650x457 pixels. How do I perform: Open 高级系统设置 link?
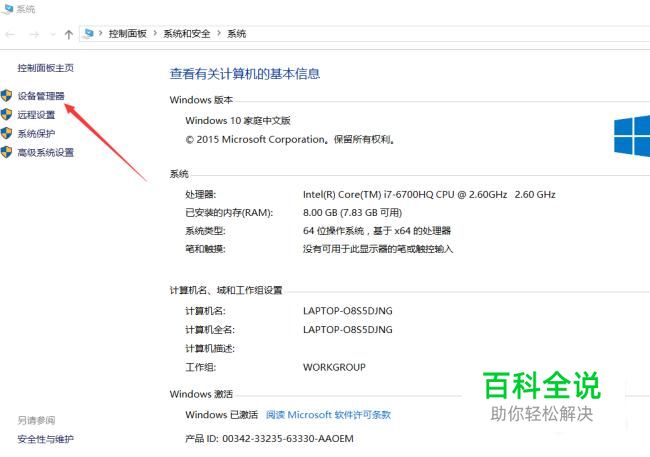tap(46, 153)
